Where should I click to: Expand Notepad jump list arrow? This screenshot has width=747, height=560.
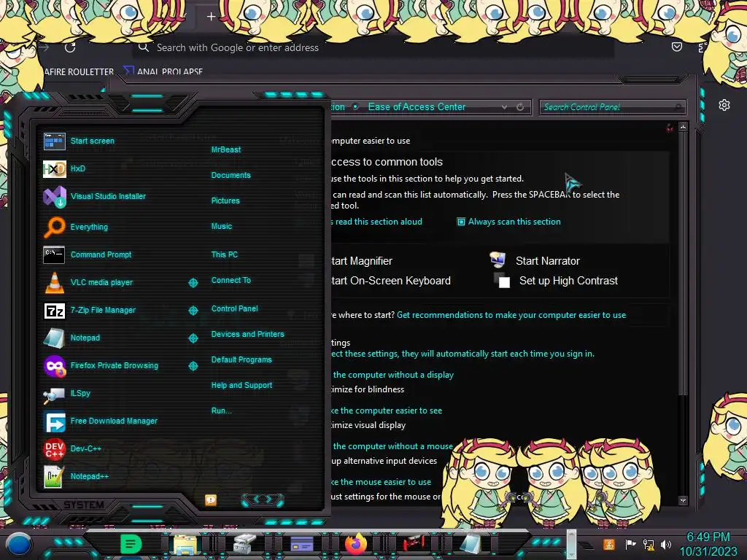click(193, 338)
